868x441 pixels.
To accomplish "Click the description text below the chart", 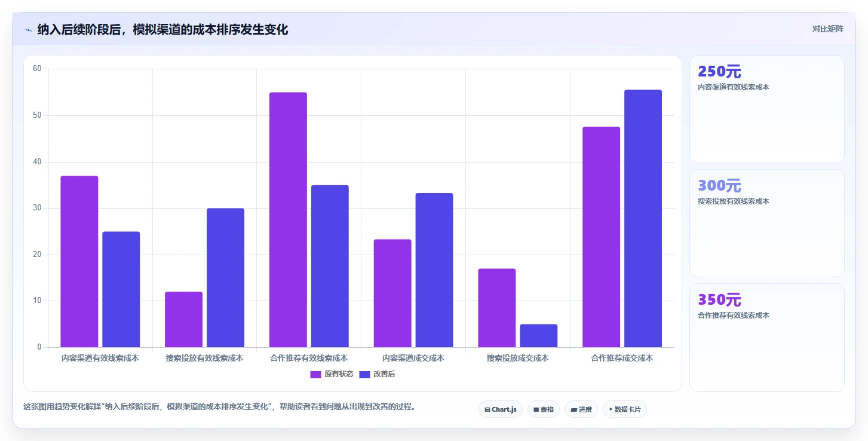I will point(219,407).
